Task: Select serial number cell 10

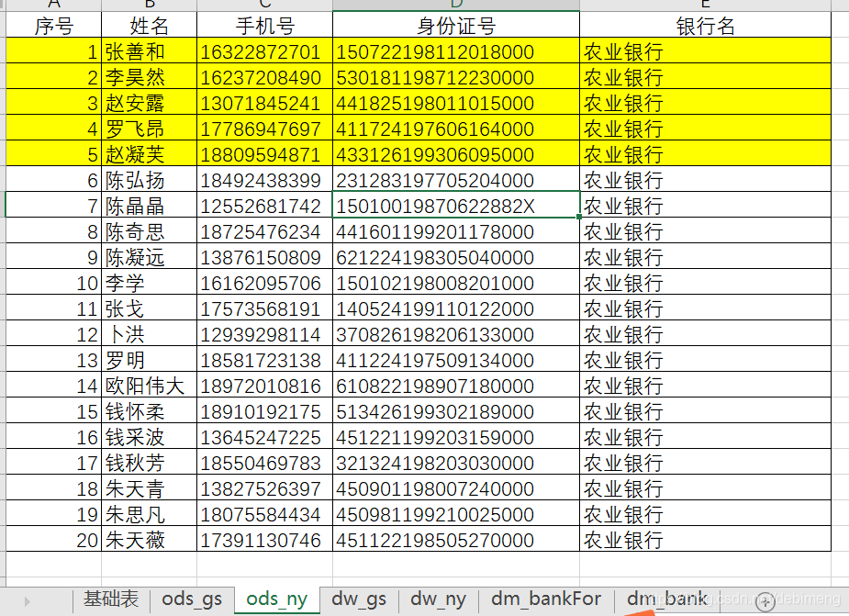Action: pos(53,282)
